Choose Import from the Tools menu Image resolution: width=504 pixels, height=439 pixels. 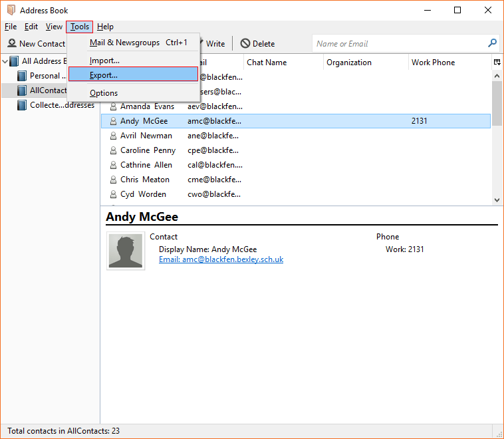(x=104, y=61)
